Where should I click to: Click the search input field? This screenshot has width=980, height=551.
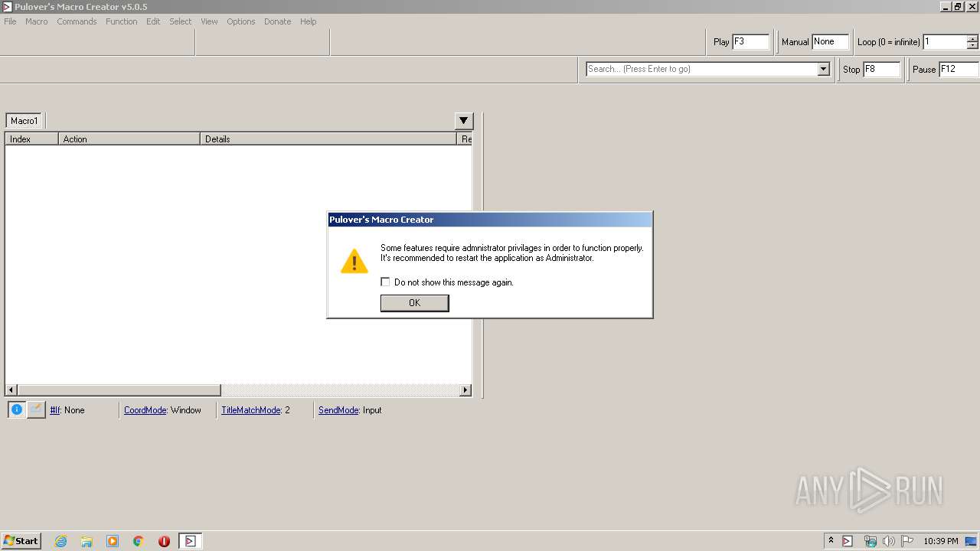point(702,69)
